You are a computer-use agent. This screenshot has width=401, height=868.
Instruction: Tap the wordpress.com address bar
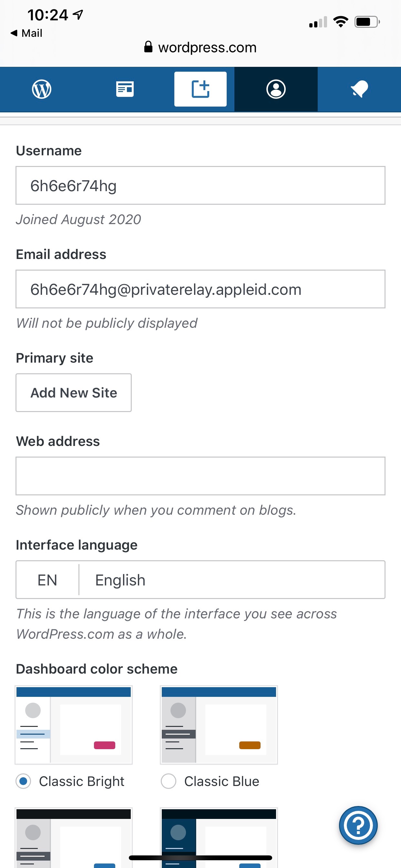point(207,47)
